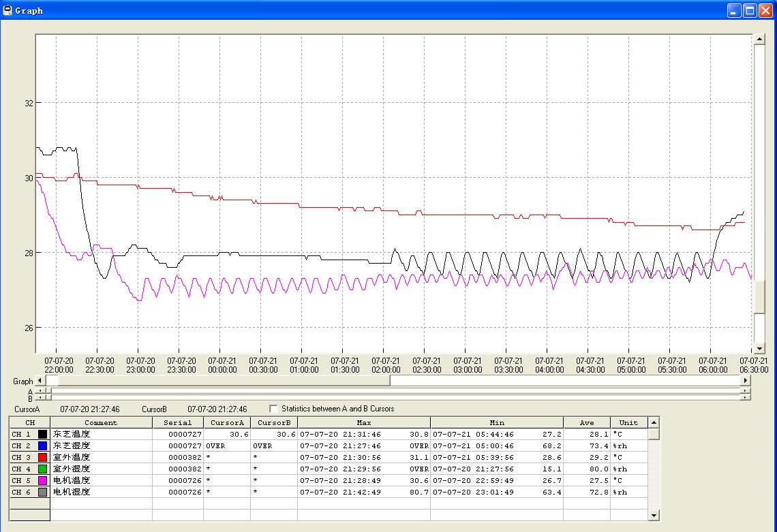Click the left arrow of cursor A slider

40,392
